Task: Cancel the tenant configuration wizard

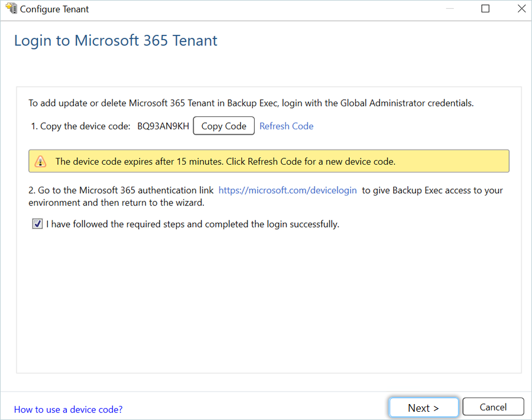Action: [493, 407]
